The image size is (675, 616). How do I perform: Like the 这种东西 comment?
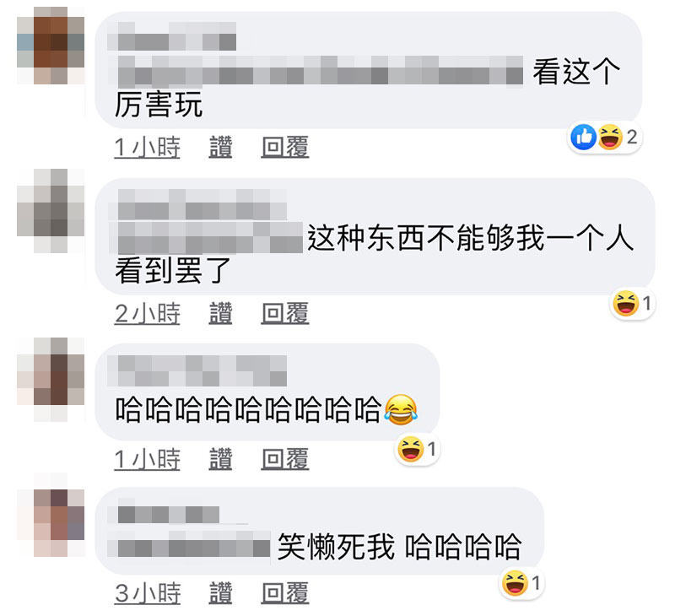tap(220, 313)
